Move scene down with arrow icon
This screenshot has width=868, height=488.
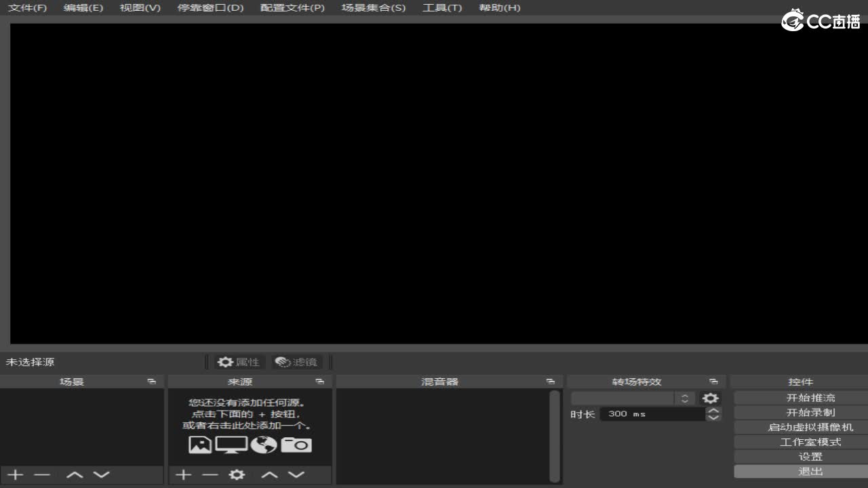point(101,474)
